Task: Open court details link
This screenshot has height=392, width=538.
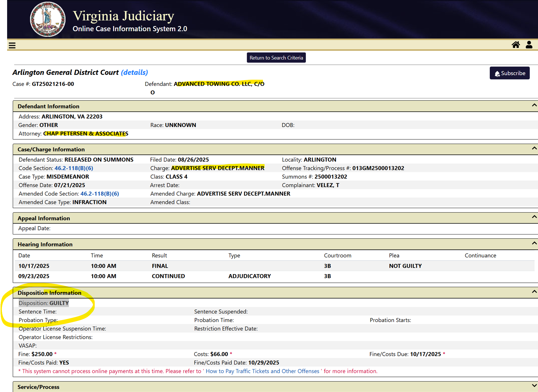Action: tap(134, 72)
